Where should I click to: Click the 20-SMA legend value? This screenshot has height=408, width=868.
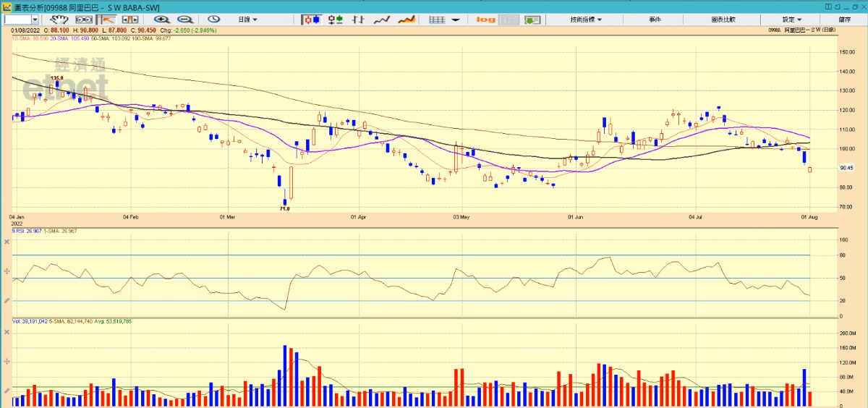coord(69,38)
